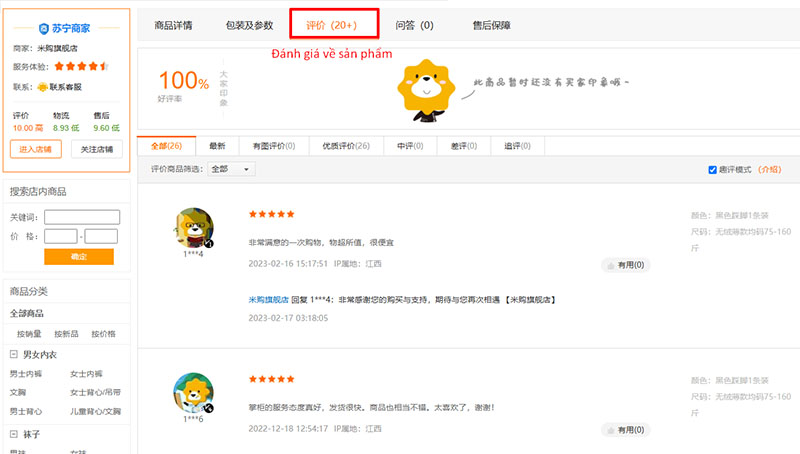
Task: Collapse the 男女内衣 category
Action: (x=14, y=354)
